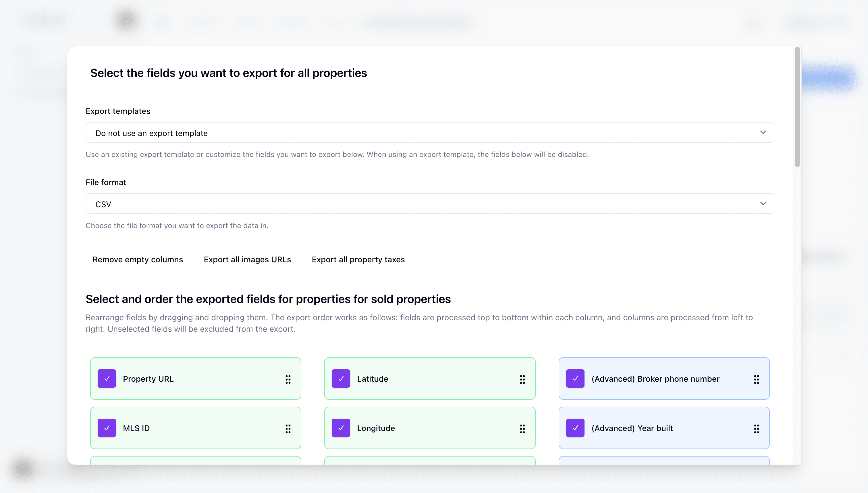Click drag handle on Broker phone number card

(x=756, y=379)
